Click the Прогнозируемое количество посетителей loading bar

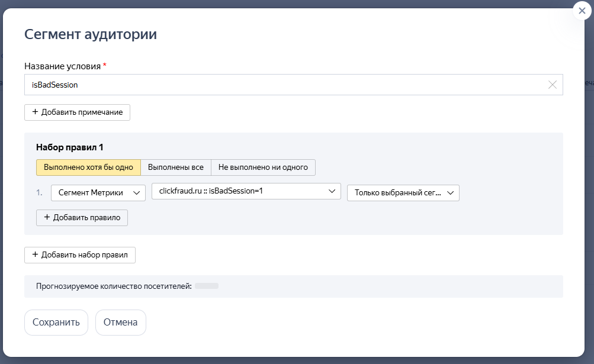tap(207, 286)
